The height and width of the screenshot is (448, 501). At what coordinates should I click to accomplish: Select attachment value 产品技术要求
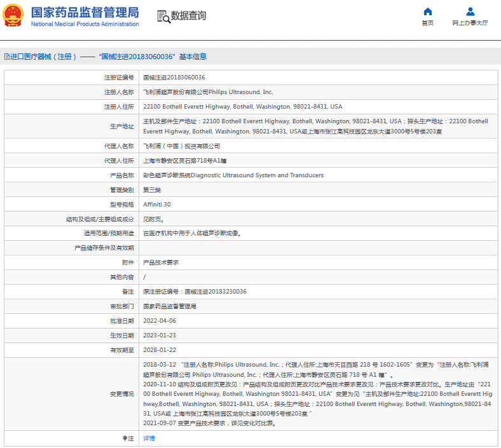coord(161,262)
